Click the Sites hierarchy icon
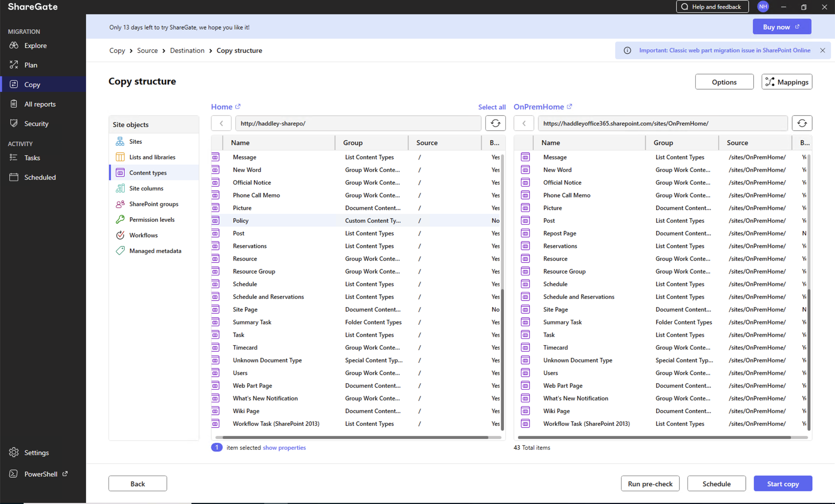 (x=120, y=141)
